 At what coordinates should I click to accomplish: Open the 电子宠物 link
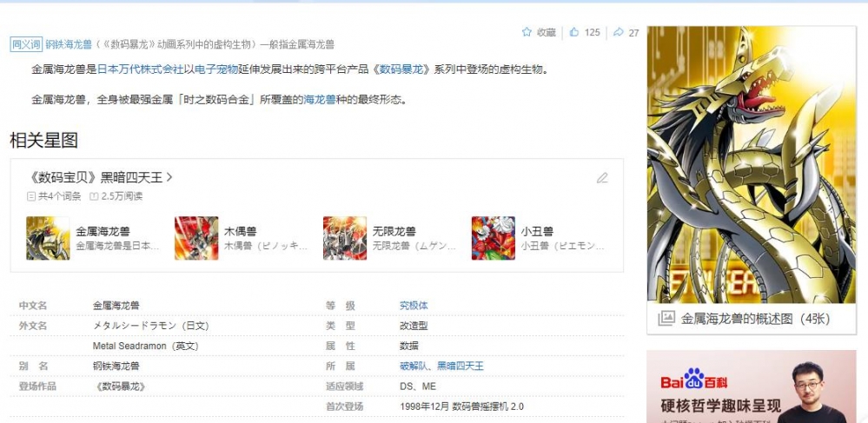(x=216, y=69)
